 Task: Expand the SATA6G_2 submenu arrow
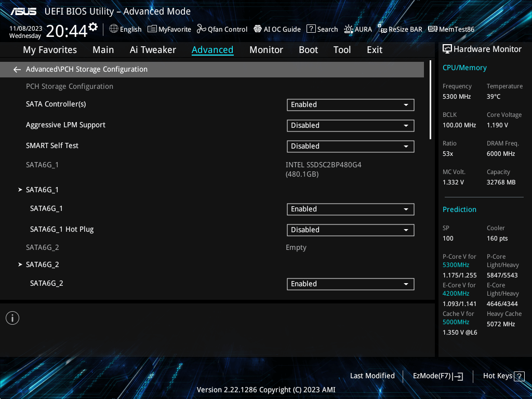coord(20,264)
